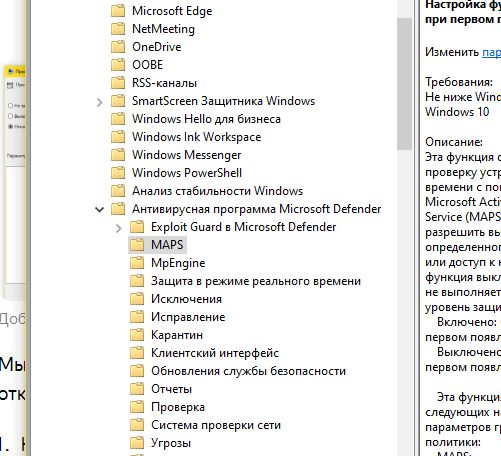Click the Windows Hello для бизнеса folder icon
The image size is (501, 456).
(x=118, y=119)
